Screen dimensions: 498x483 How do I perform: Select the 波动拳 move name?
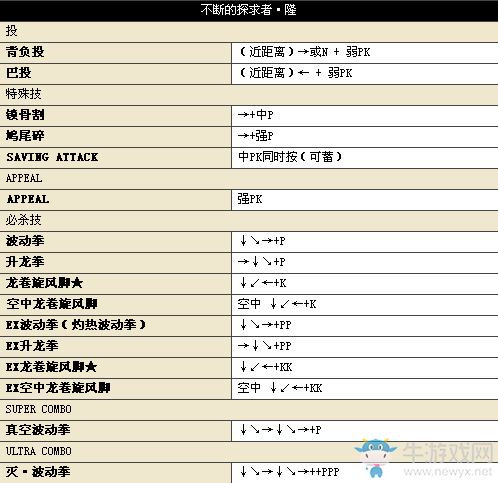coord(25,241)
